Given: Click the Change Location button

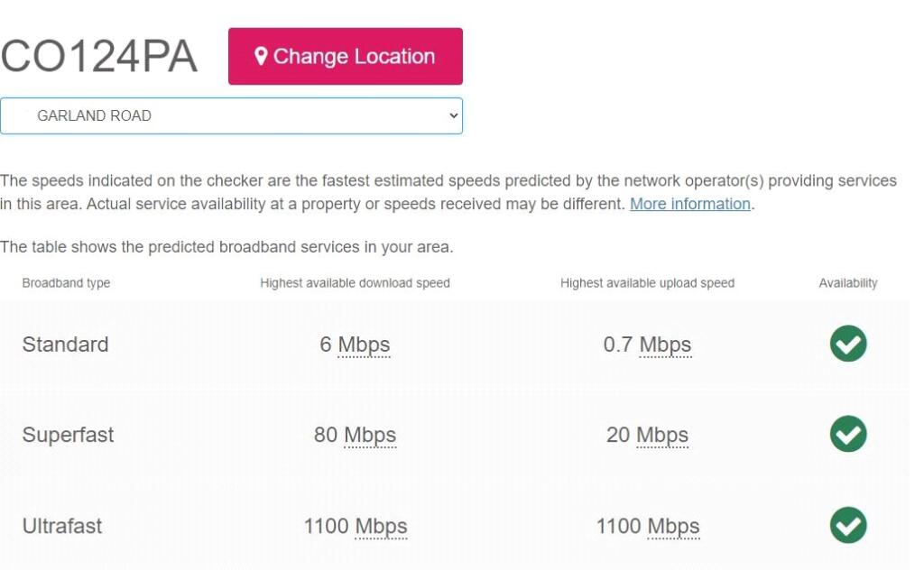Looking at the screenshot, I should (346, 56).
